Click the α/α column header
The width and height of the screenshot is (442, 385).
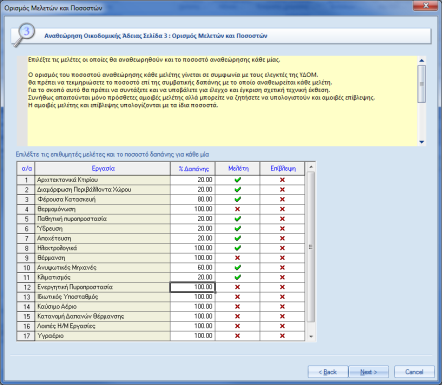26,169
